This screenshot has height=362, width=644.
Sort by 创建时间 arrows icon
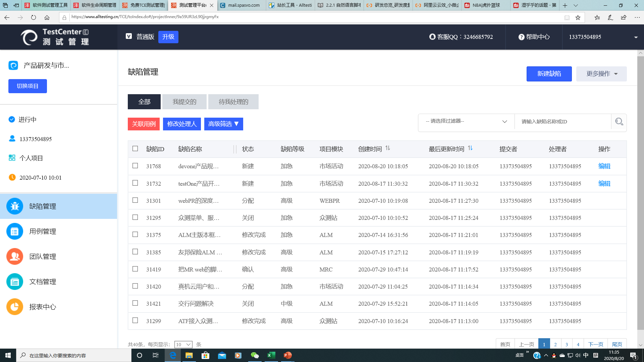pos(388,148)
